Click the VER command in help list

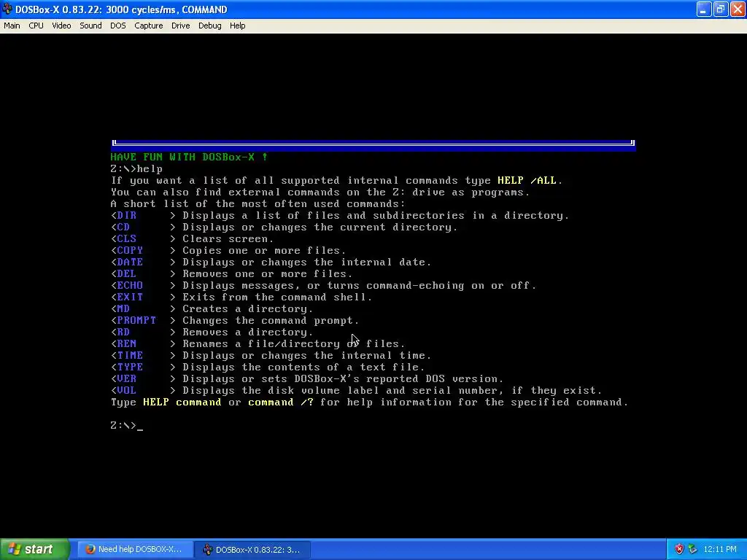pyautogui.click(x=127, y=378)
